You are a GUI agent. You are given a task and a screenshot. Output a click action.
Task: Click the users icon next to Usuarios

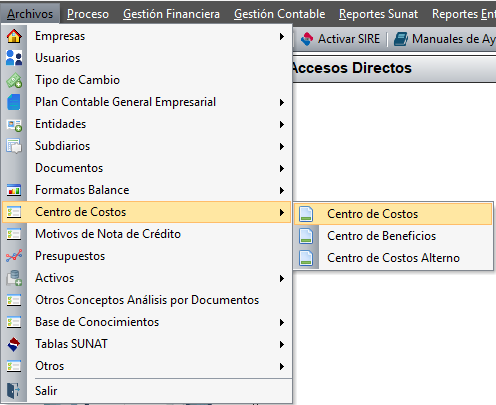(14, 58)
